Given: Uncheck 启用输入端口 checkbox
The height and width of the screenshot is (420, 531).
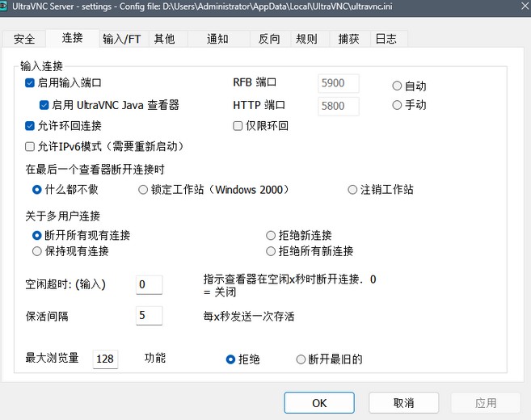Looking at the screenshot, I should tap(30, 83).
